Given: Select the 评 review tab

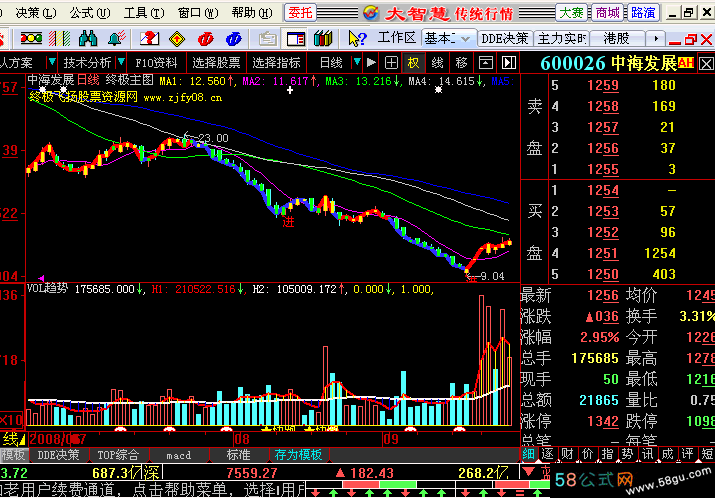Looking at the screenshot, I should pos(687,454).
